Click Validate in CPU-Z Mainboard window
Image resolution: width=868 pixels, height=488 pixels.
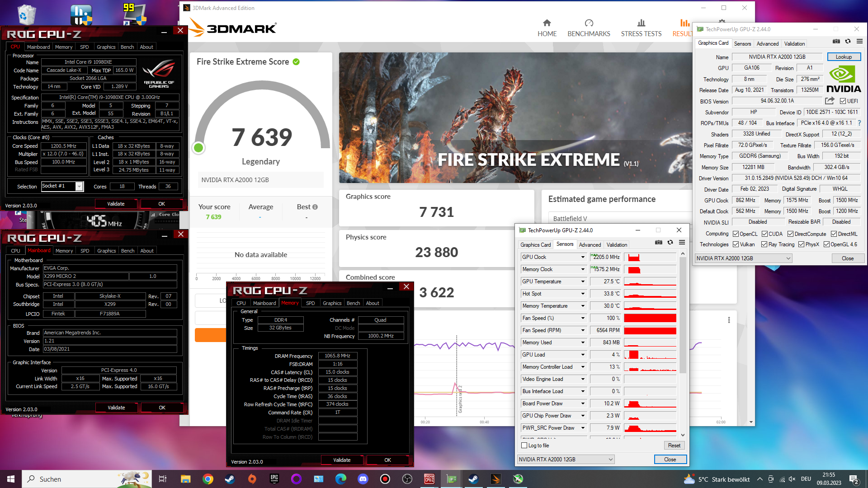pos(116,408)
